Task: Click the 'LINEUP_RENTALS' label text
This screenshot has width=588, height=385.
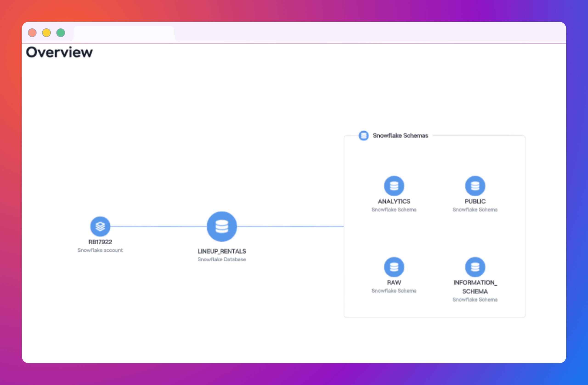Action: [222, 251]
